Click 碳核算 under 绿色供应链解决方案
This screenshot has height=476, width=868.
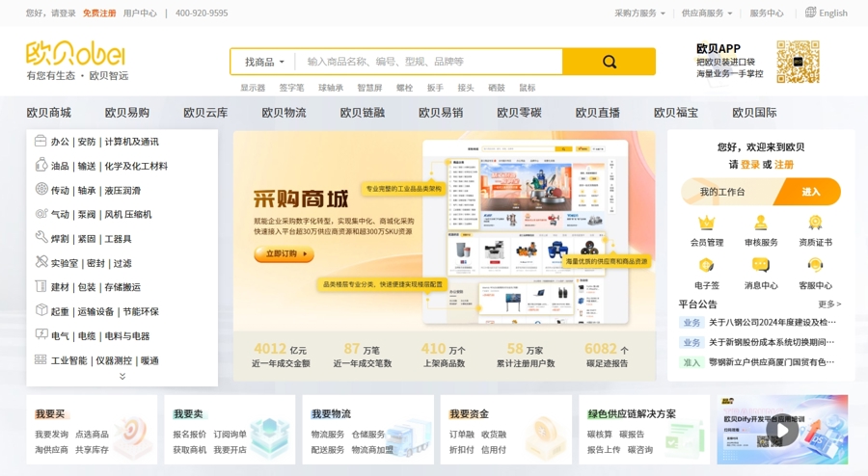coord(600,435)
